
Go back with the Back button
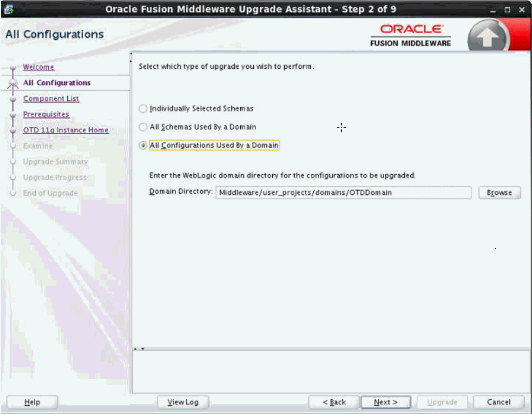point(334,402)
